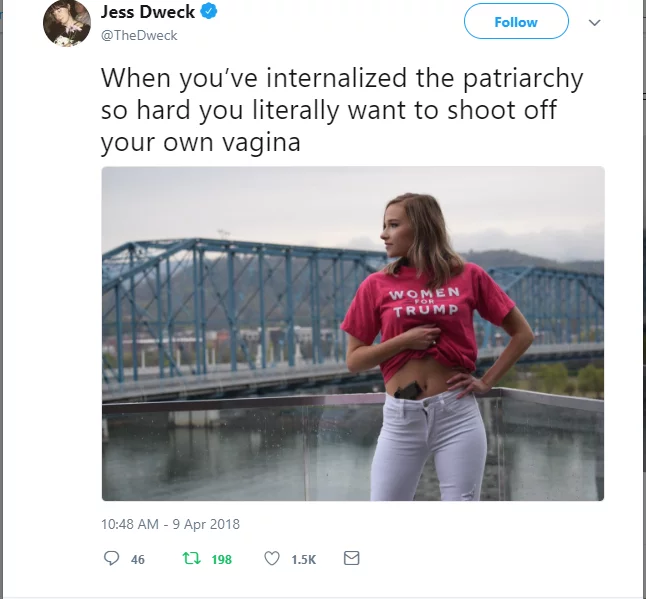Open the 10:48 AM - 9 Apr 2018 timestamp
The height and width of the screenshot is (599, 646).
(170, 524)
